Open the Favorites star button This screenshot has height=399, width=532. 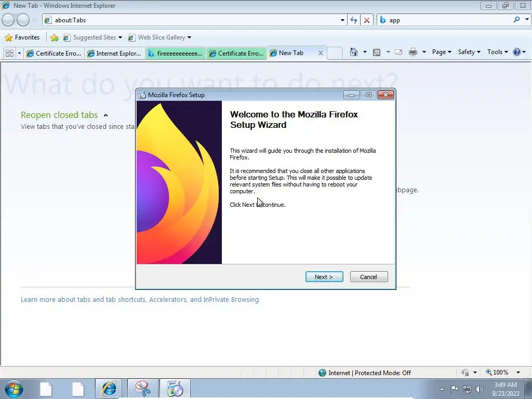(22, 37)
